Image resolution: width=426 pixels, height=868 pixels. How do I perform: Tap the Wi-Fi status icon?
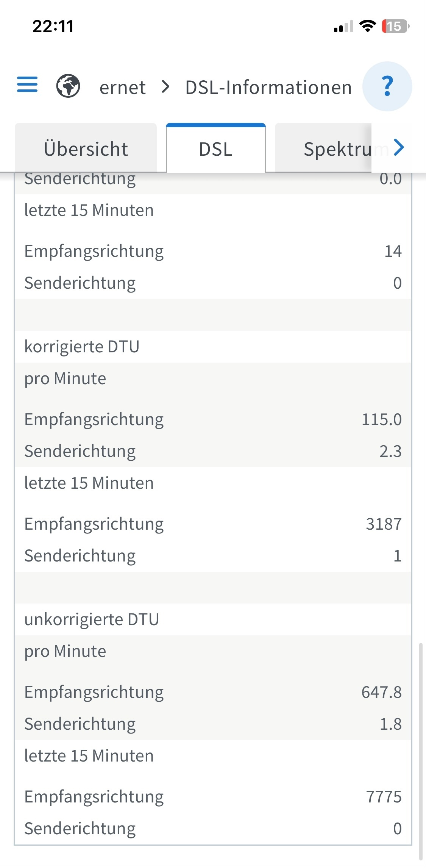tap(367, 26)
